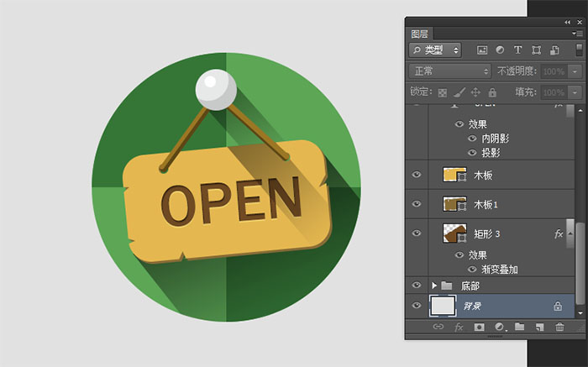Filter layers by pixel layers icon

point(482,50)
